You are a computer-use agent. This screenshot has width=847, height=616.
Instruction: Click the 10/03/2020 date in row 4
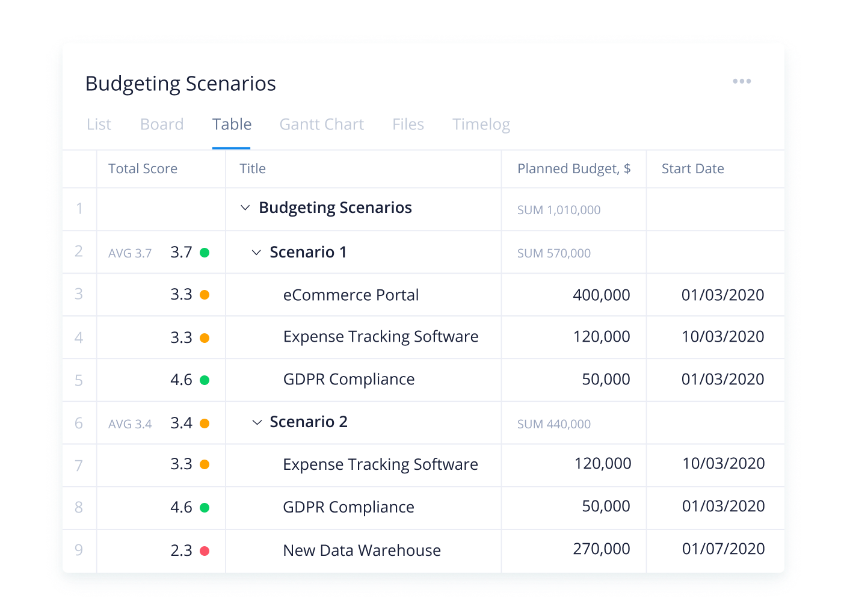coord(722,337)
